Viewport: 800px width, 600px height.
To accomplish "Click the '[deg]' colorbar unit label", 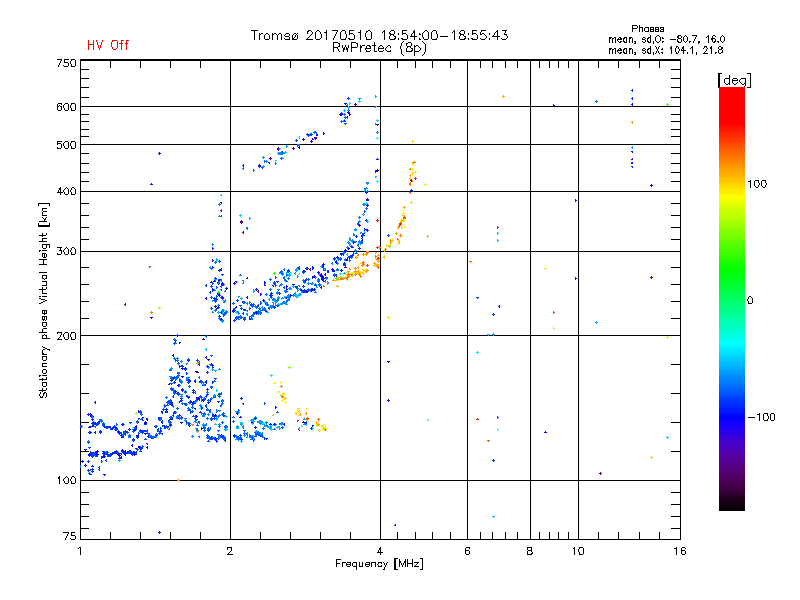I will [x=734, y=80].
